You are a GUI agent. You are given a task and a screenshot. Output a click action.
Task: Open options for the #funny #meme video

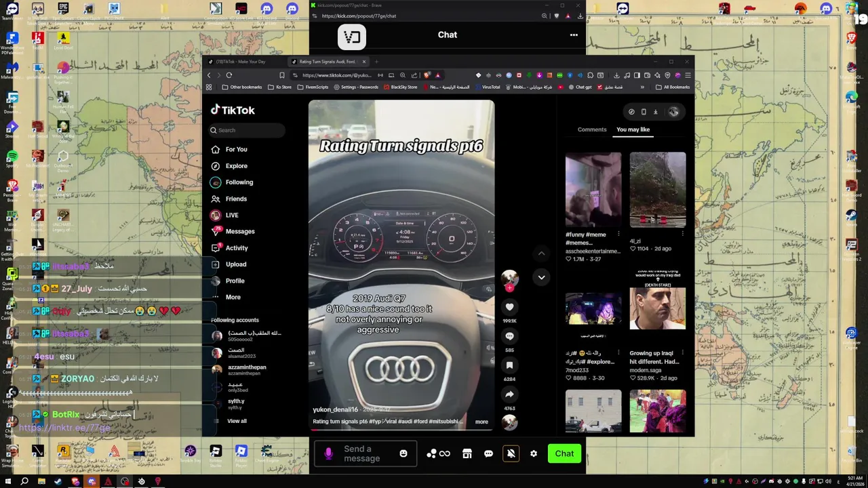pos(618,235)
